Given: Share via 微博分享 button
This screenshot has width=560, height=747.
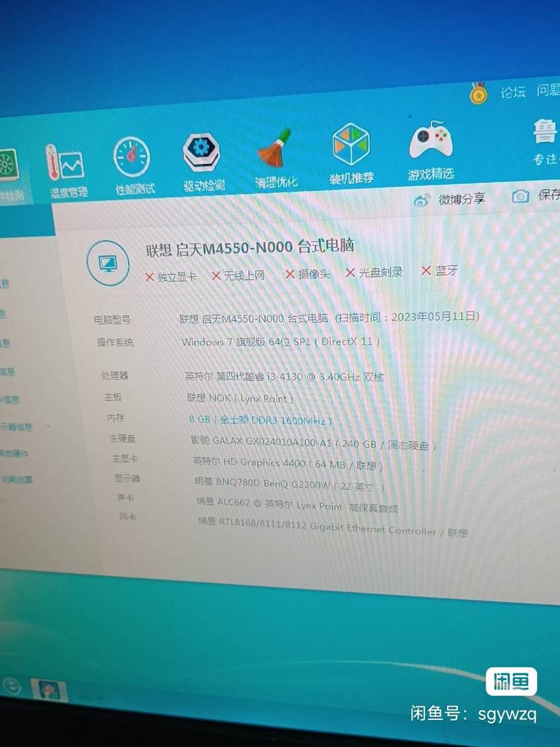Looking at the screenshot, I should click(x=449, y=200).
